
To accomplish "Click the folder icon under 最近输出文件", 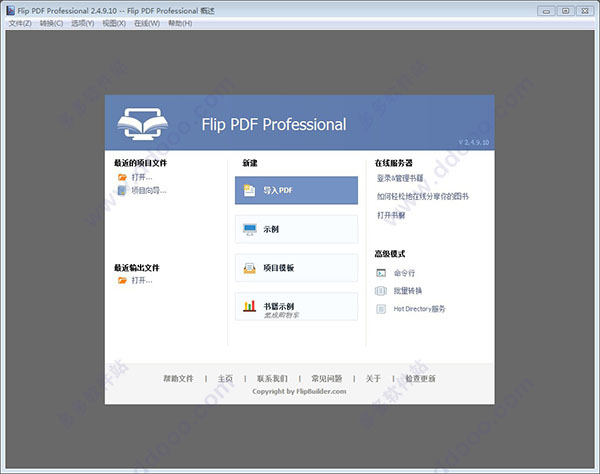I will point(122,280).
